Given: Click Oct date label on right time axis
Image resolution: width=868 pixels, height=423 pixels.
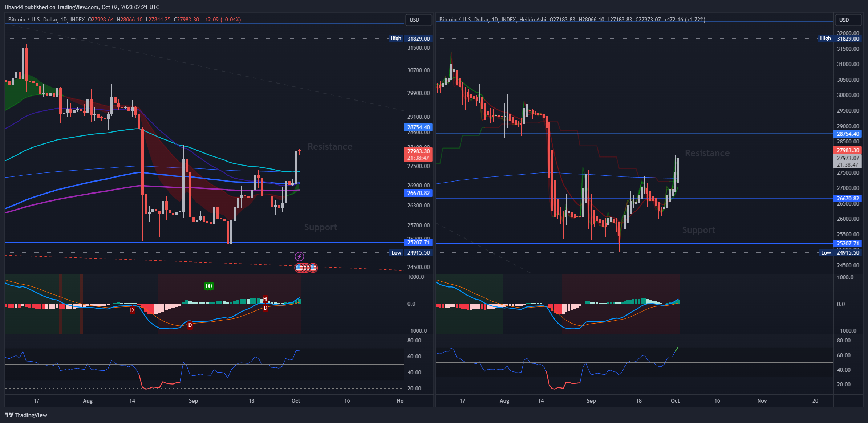Looking at the screenshot, I should point(675,400).
